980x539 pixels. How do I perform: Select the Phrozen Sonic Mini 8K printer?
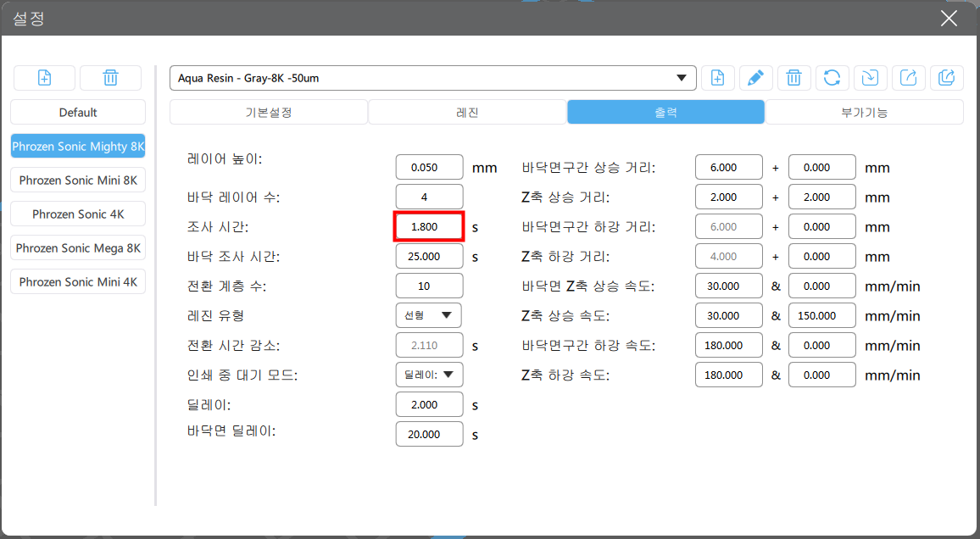click(78, 180)
